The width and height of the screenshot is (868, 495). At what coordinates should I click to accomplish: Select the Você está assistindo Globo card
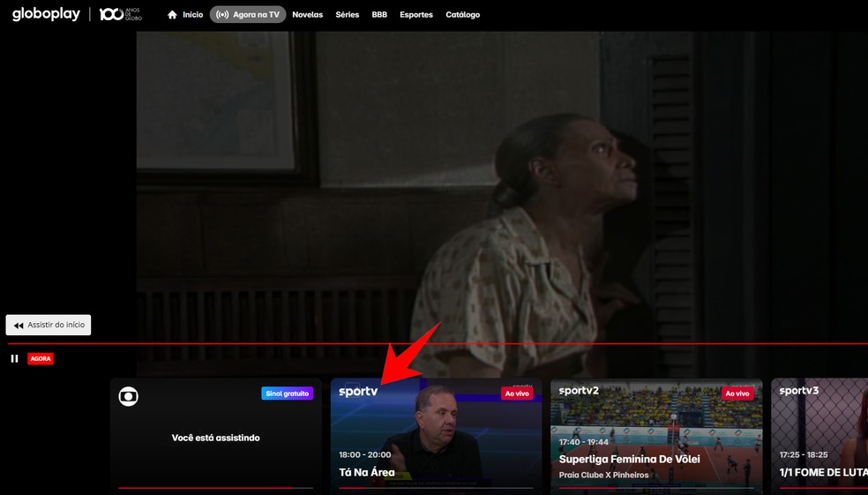point(216,435)
